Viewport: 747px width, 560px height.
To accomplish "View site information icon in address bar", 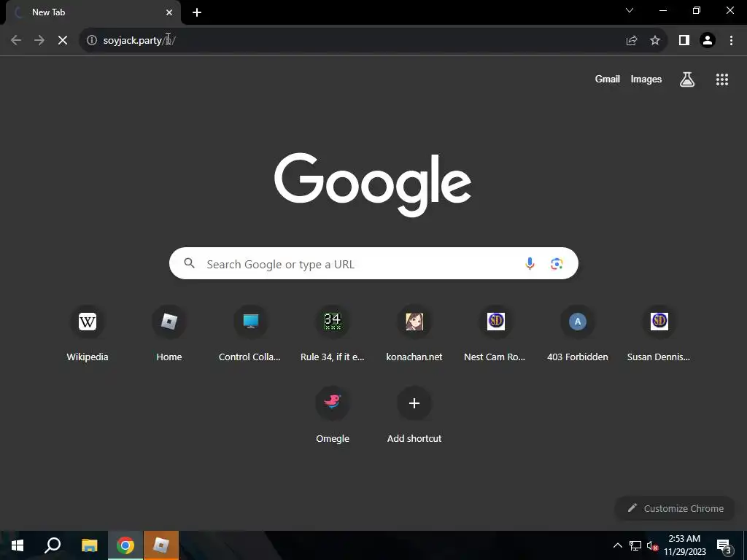I will click(x=92, y=41).
